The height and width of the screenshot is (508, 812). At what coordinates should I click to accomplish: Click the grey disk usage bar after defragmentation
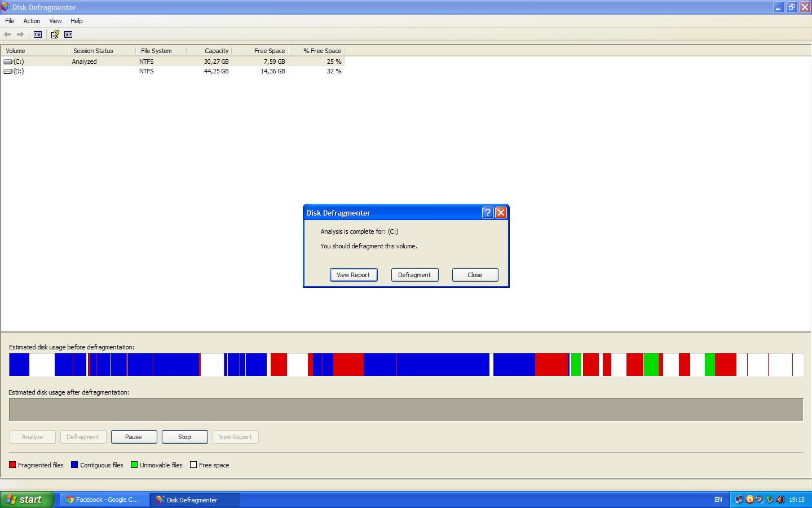coord(406,410)
